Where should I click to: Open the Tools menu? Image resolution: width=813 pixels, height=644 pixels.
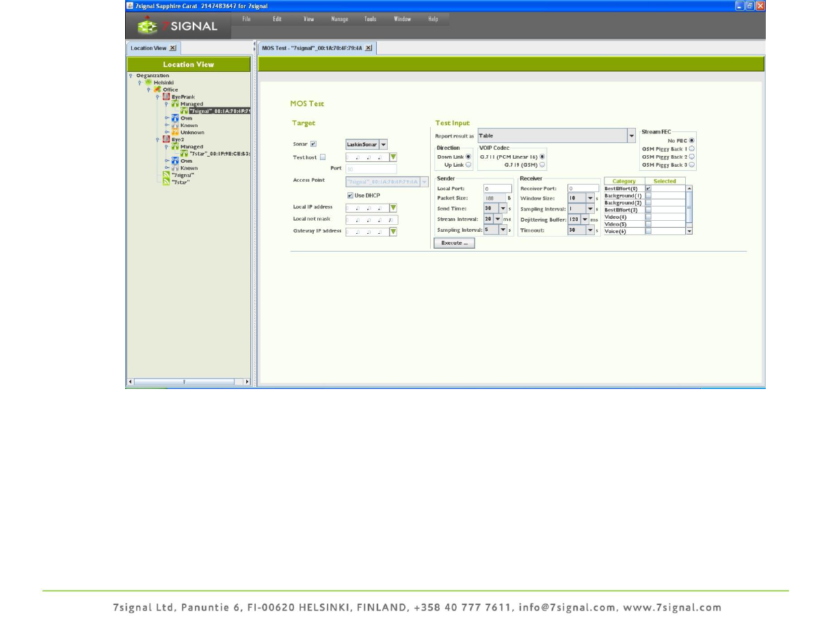(370, 19)
